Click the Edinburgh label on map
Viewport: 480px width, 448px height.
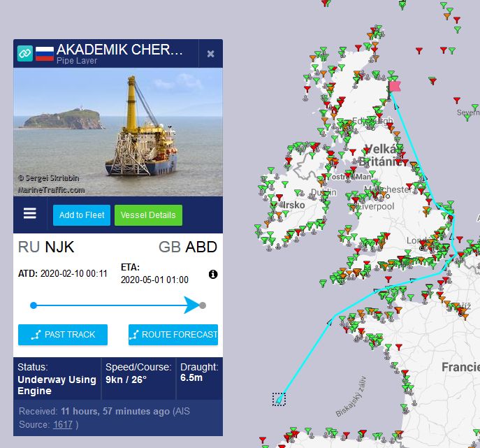point(372,121)
